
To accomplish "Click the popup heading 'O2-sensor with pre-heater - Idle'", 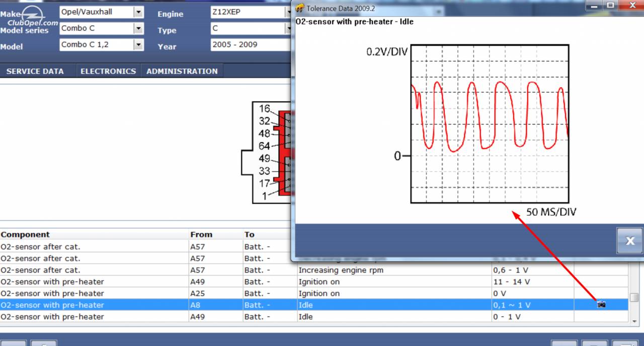I will (355, 22).
